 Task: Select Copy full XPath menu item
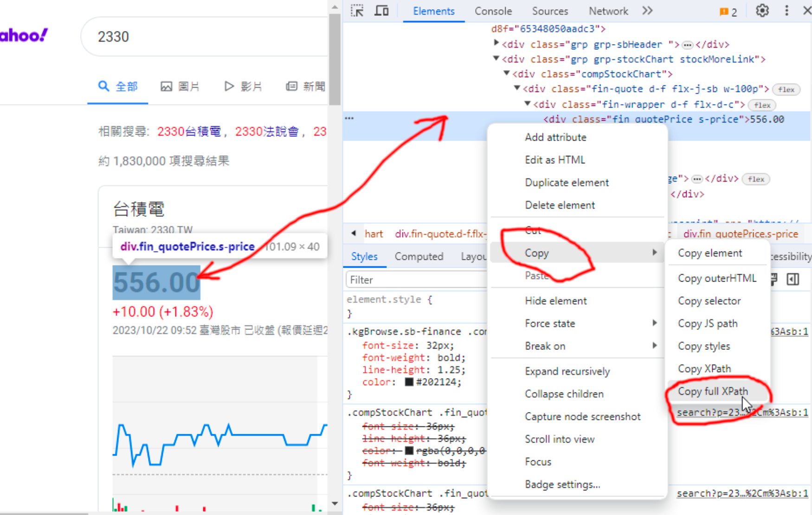(713, 391)
